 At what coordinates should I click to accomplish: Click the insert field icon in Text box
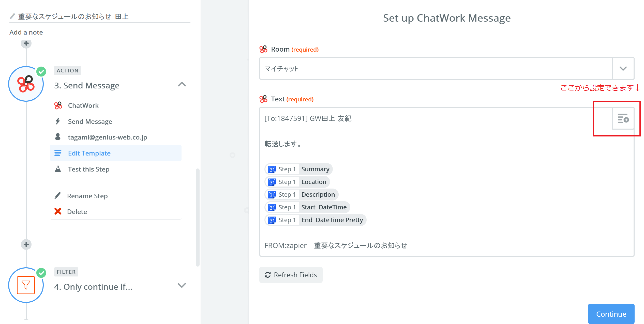pyautogui.click(x=623, y=118)
